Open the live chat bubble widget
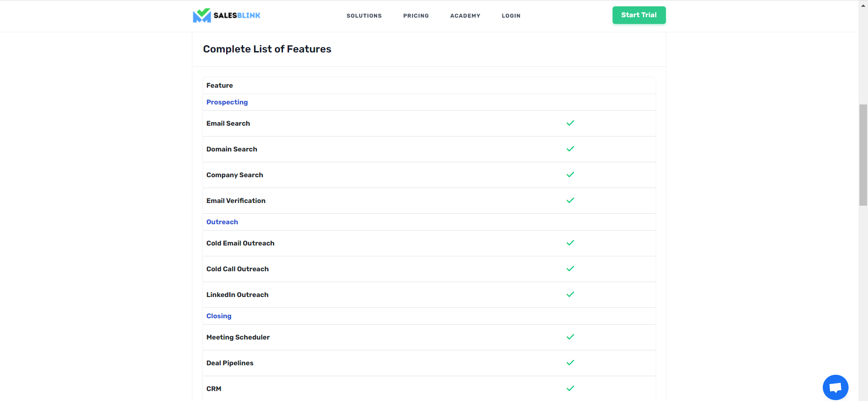Viewport: 868px width, 401px height. (835, 387)
